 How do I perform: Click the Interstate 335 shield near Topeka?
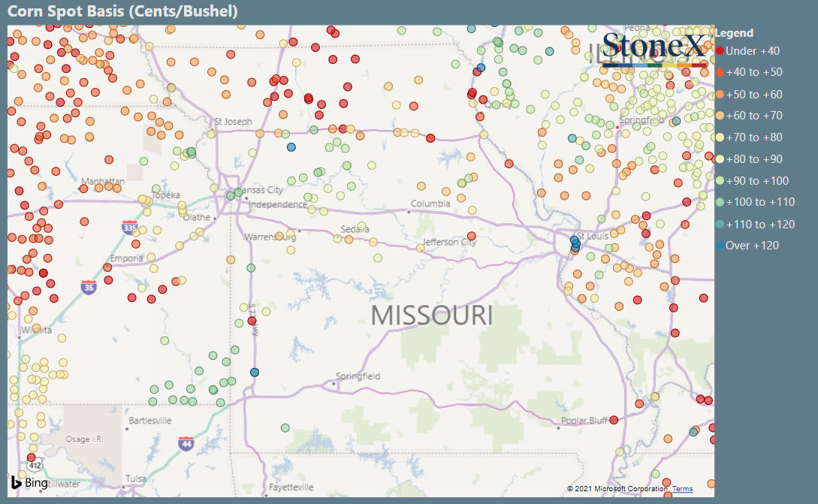pos(129,228)
